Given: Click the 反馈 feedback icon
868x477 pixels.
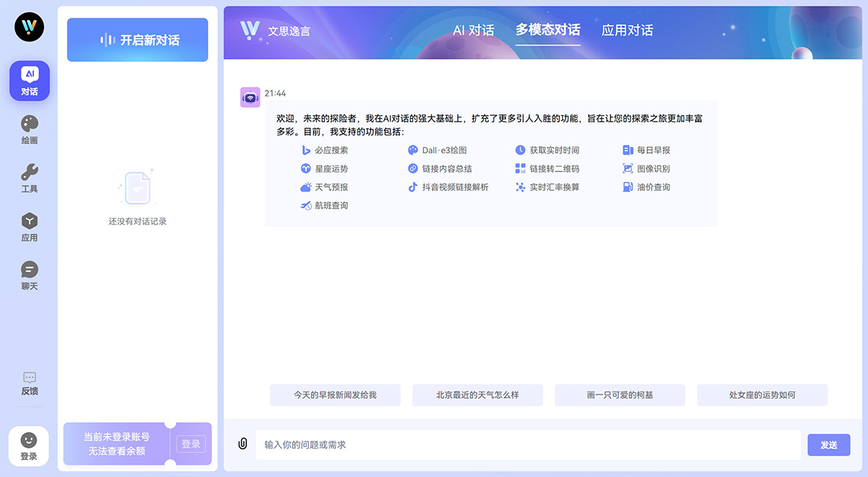Looking at the screenshot, I should [x=29, y=383].
